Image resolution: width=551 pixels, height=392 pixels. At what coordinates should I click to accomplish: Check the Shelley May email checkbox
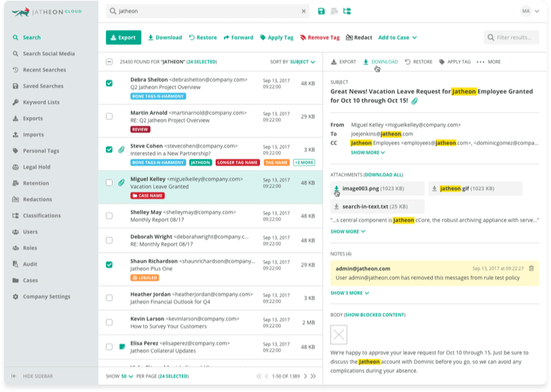109,216
